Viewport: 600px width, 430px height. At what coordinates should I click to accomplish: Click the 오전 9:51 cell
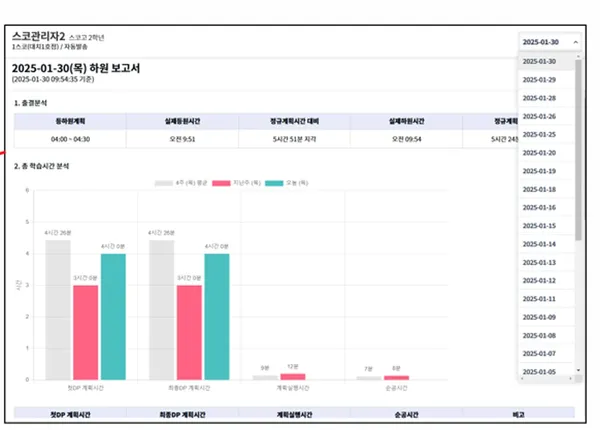click(x=182, y=139)
